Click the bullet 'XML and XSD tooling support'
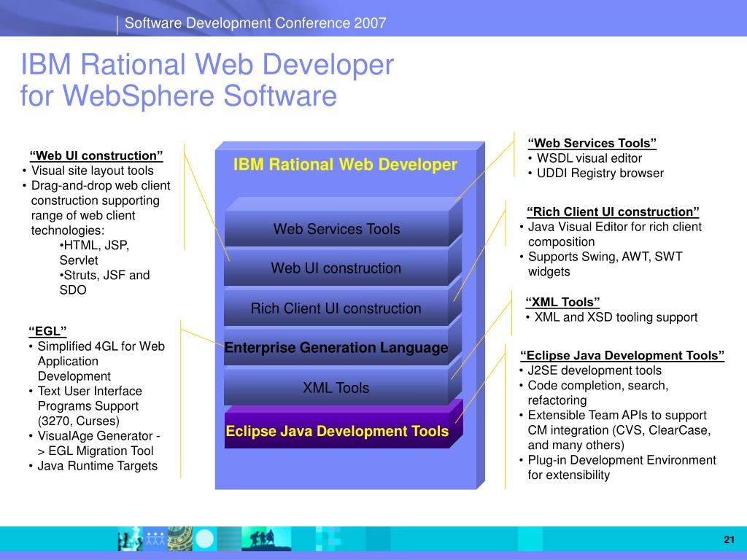 [616, 317]
